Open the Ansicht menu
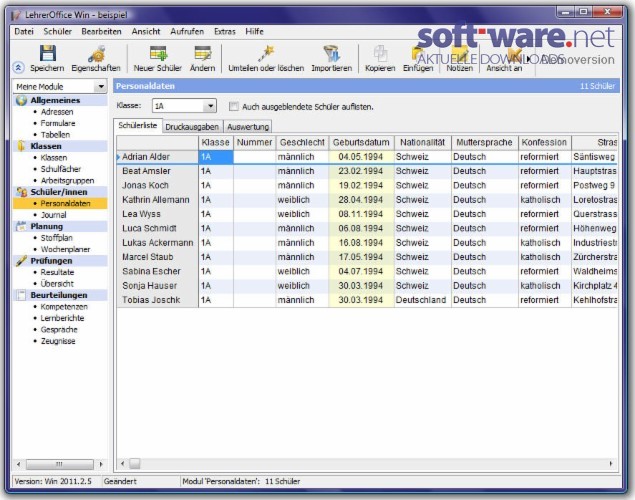Image resolution: width=635 pixels, height=500 pixels. pos(146,31)
